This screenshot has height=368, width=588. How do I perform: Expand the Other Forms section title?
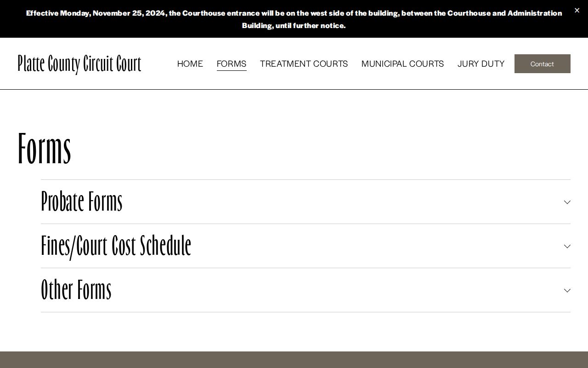(x=76, y=290)
